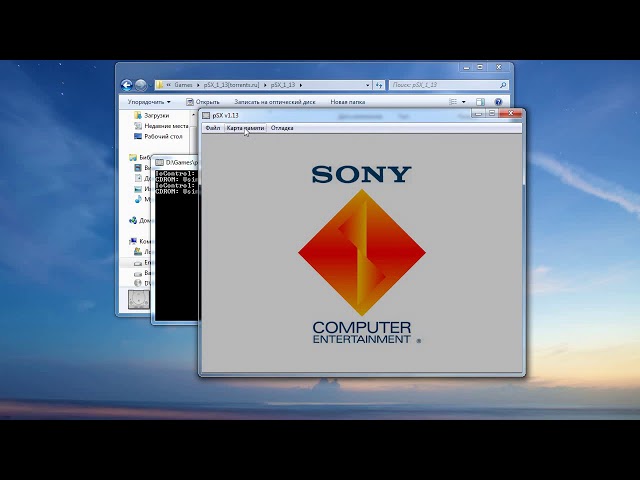Image resolution: width=640 pixels, height=480 pixels.
Task: Toggle the preview pane in Explorer
Action: tap(480, 102)
